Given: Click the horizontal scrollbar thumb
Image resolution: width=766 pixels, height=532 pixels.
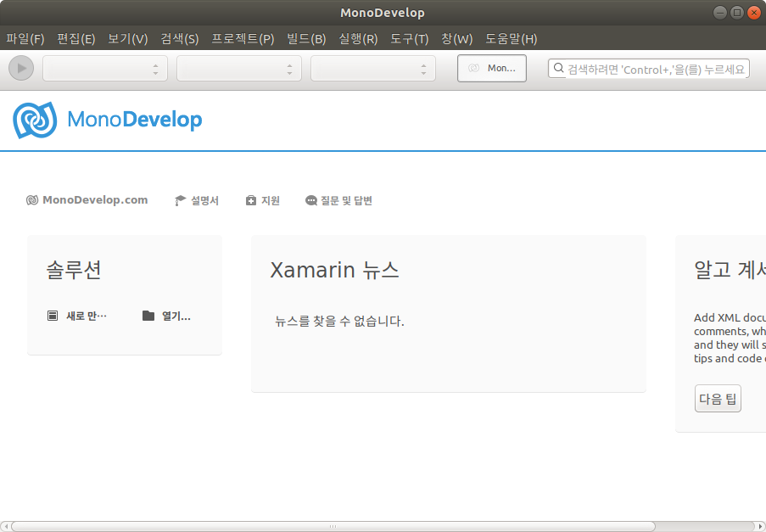Looking at the screenshot, I should point(333,526).
